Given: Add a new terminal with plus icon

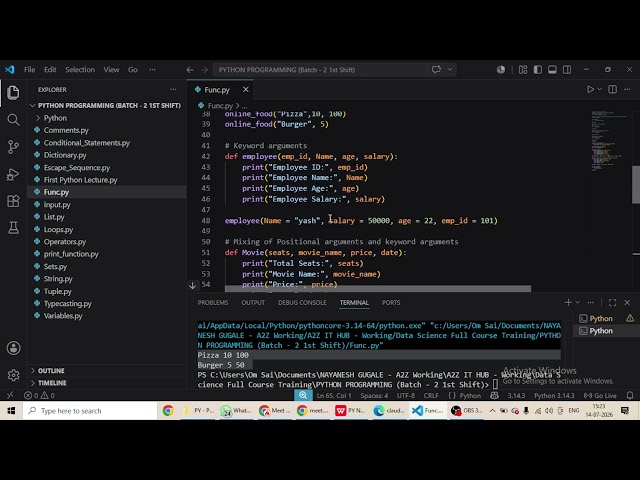Looking at the screenshot, I should pyautogui.click(x=568, y=302).
